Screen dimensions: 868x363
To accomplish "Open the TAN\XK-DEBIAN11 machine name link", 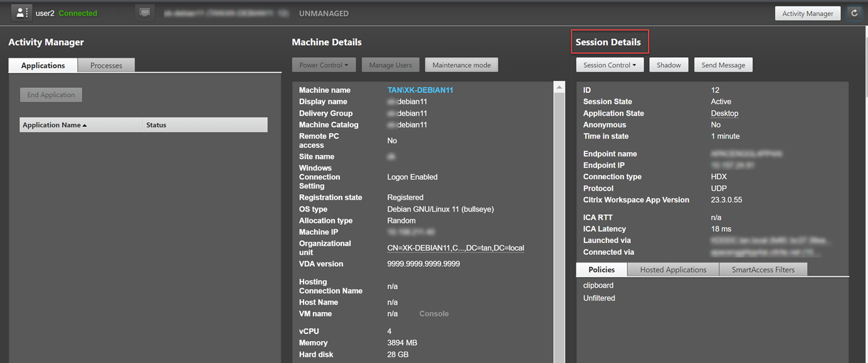I will (420, 90).
